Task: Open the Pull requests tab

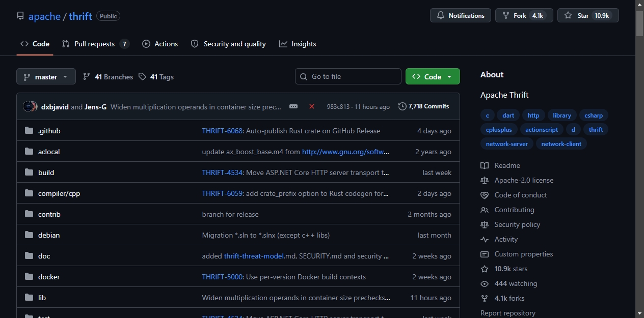Action: (x=95, y=44)
